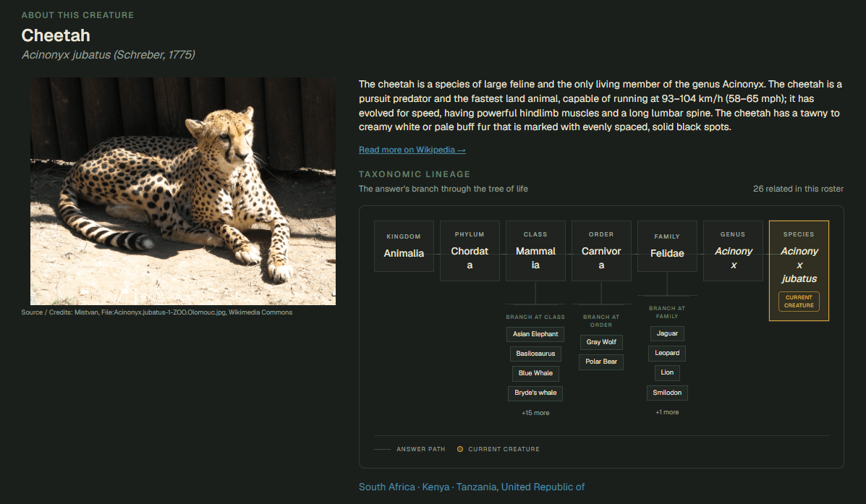Click the orange Current Creature legend dot

460,449
